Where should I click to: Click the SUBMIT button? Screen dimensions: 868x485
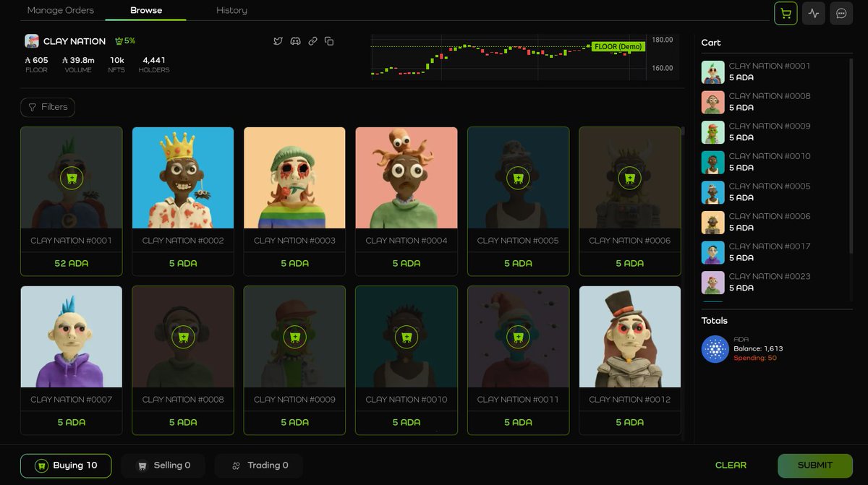pyautogui.click(x=815, y=465)
